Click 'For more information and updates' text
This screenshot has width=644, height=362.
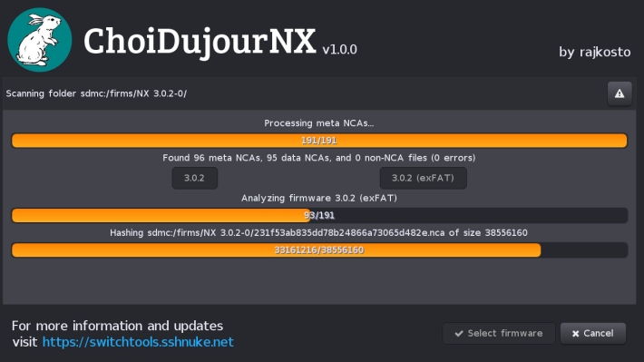(x=118, y=326)
